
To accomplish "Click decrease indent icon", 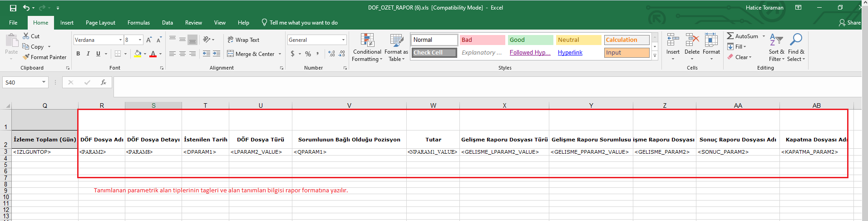I will [207, 54].
